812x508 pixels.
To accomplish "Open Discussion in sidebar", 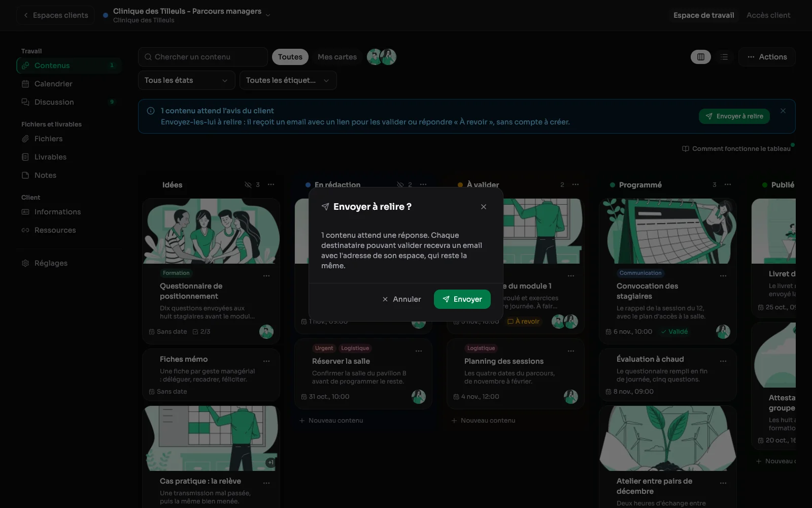I will [69, 102].
